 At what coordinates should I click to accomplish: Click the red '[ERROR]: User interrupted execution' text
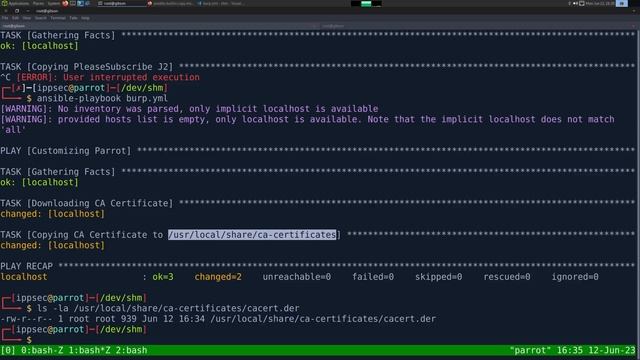(108, 77)
